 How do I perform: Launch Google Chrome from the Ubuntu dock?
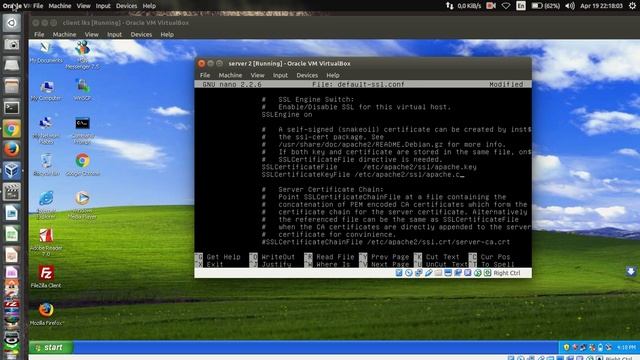click(11, 129)
